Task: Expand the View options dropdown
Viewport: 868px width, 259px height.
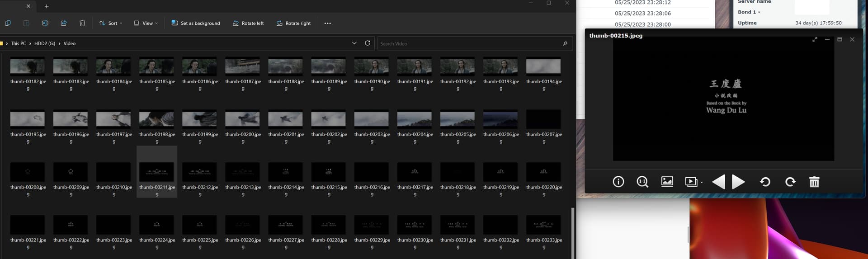Action: click(x=146, y=23)
